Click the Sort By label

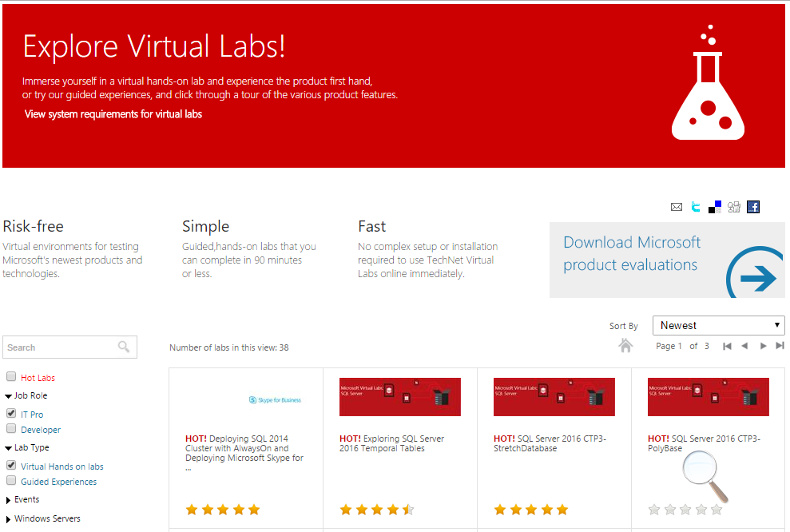[624, 326]
